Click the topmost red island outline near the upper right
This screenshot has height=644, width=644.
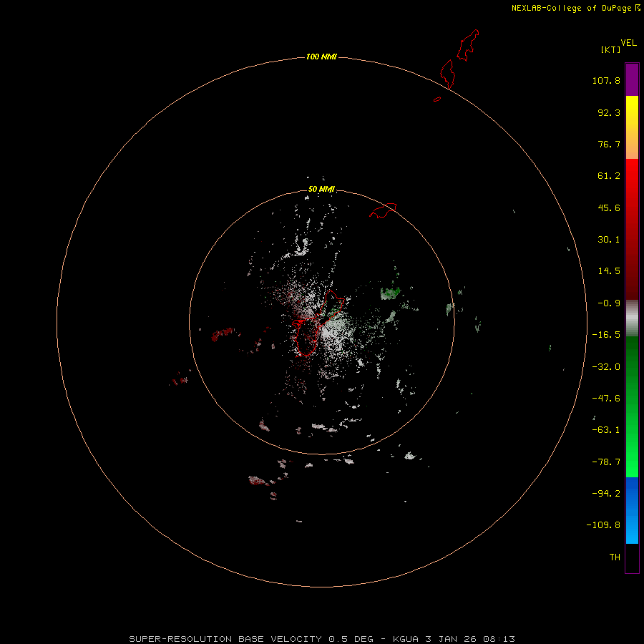point(468,45)
